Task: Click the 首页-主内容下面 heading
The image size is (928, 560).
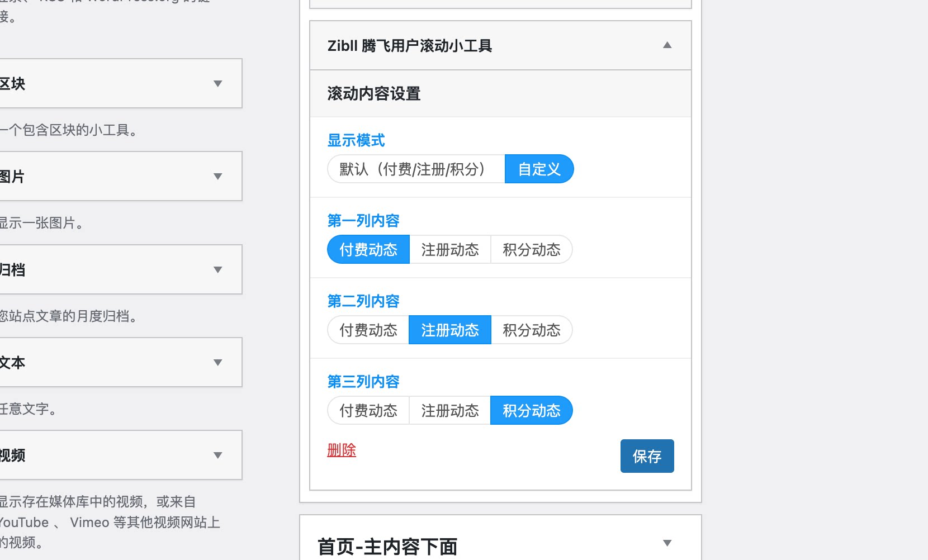Action: click(387, 546)
